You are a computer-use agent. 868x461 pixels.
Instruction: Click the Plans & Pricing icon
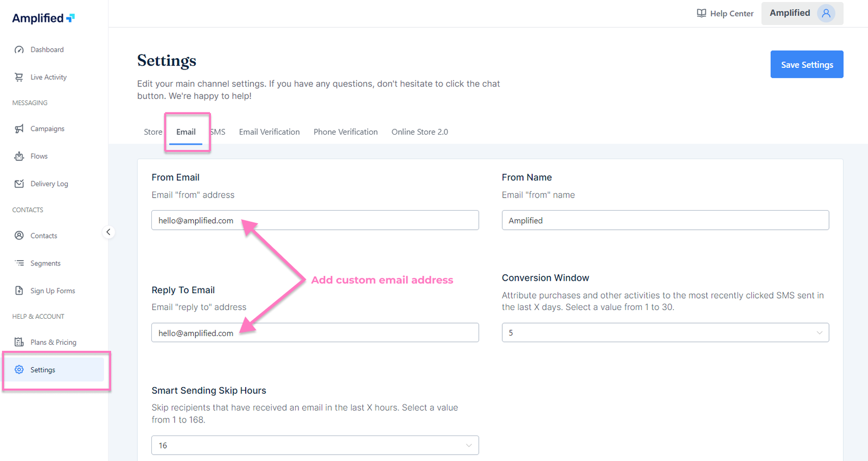point(19,342)
